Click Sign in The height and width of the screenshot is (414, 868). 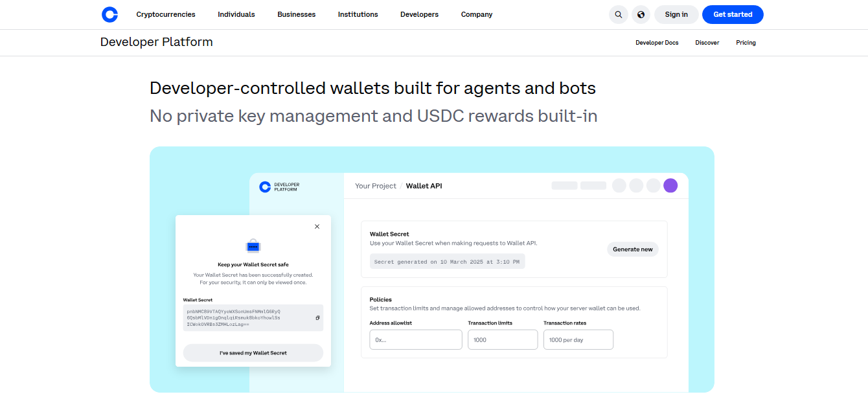[x=676, y=14]
